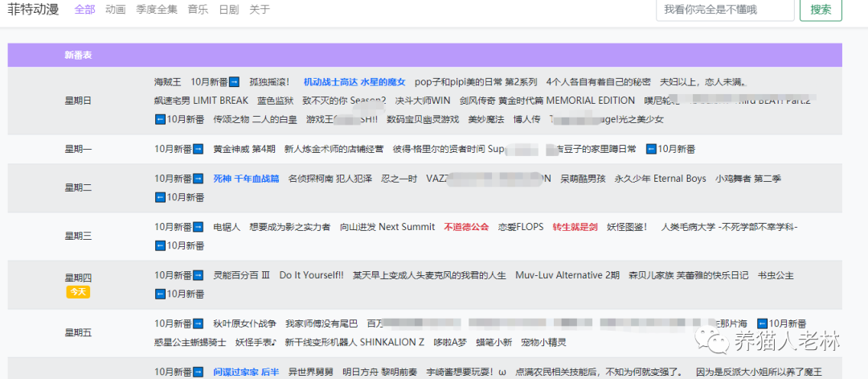This screenshot has height=379, width=868.
Task: Open 4个人各自有着自己的秘密
Action: click(599, 82)
